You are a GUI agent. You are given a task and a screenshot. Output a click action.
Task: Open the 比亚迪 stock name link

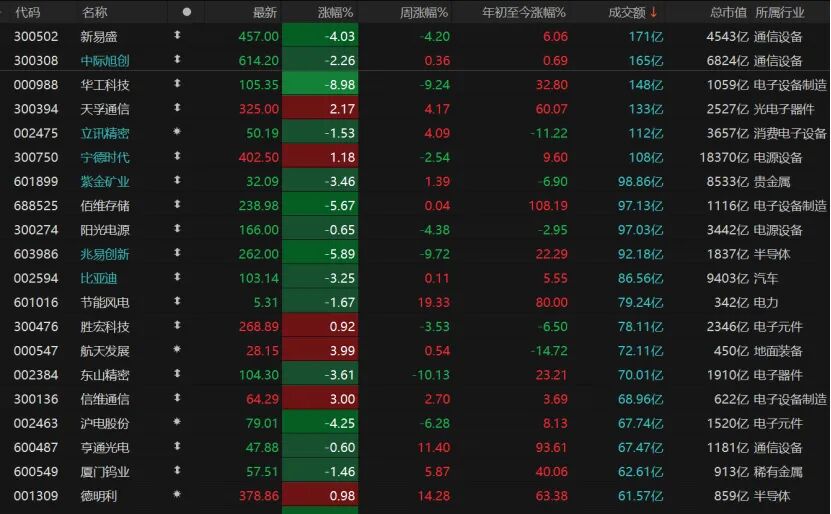[99, 278]
